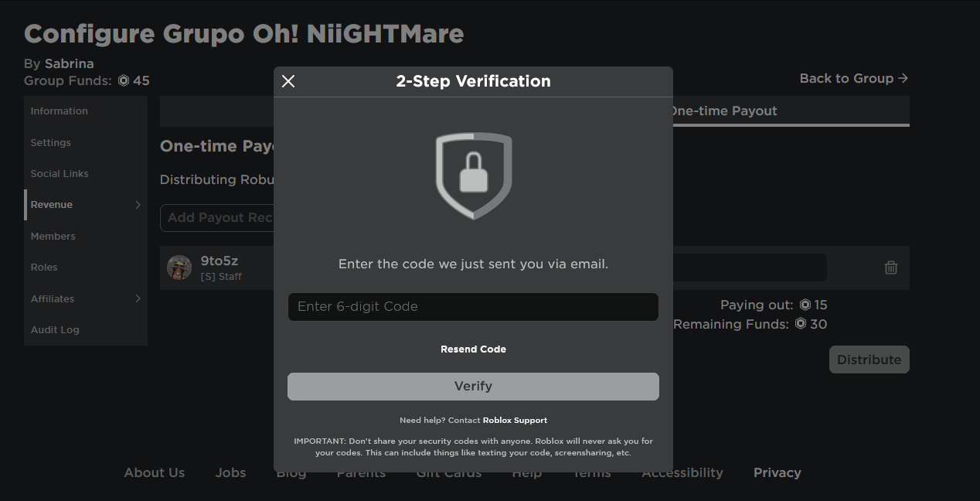Click 9to5z's avatar picture
Screen dimensions: 980x501
[179, 267]
